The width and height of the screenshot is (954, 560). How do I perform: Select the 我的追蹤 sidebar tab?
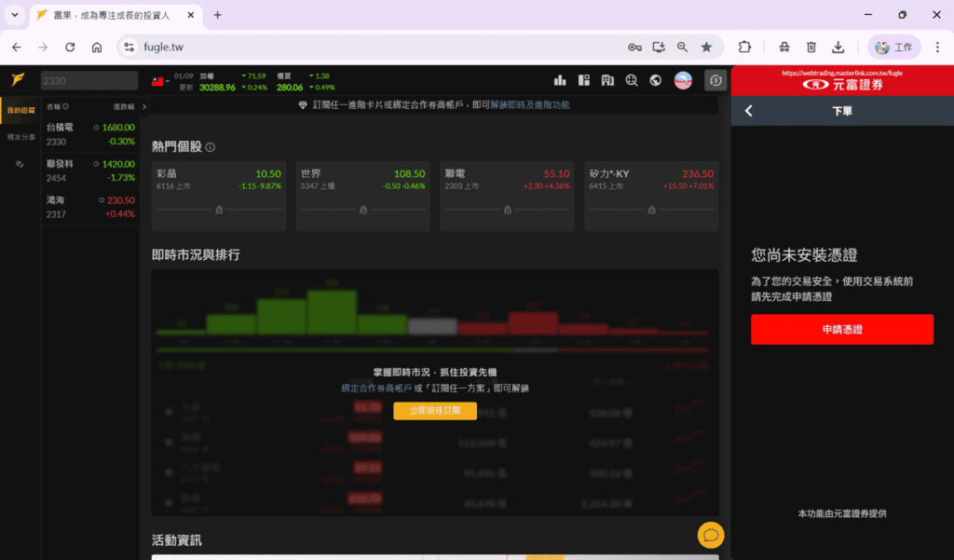pyautogui.click(x=20, y=110)
